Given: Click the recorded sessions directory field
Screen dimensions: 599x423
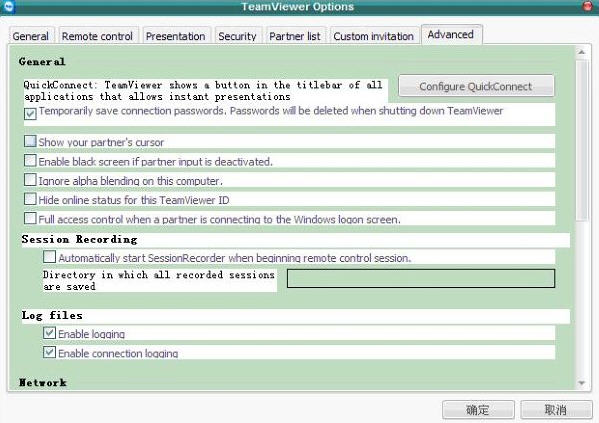Looking at the screenshot, I should tap(421, 279).
